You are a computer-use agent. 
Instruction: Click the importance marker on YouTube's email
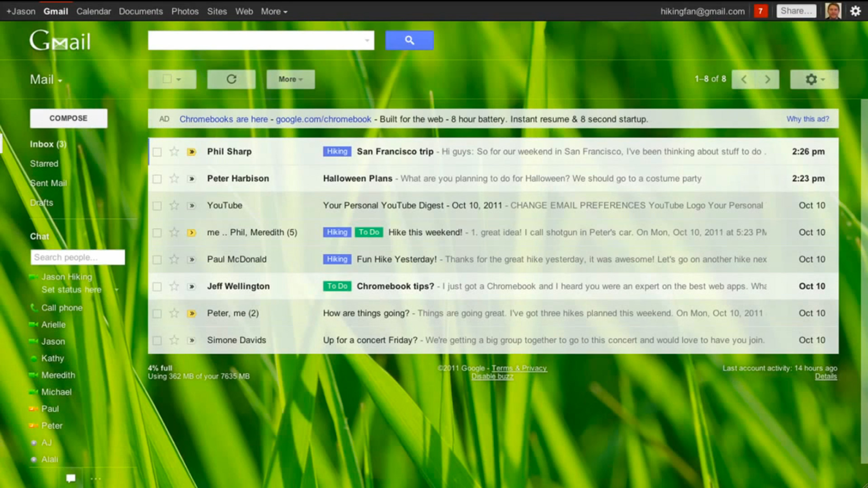click(x=191, y=206)
